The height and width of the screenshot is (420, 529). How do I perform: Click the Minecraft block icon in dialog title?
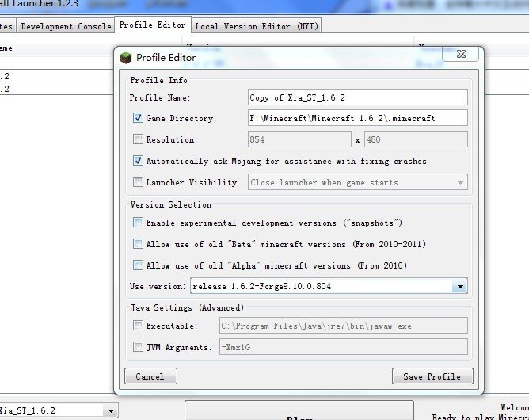tap(126, 57)
